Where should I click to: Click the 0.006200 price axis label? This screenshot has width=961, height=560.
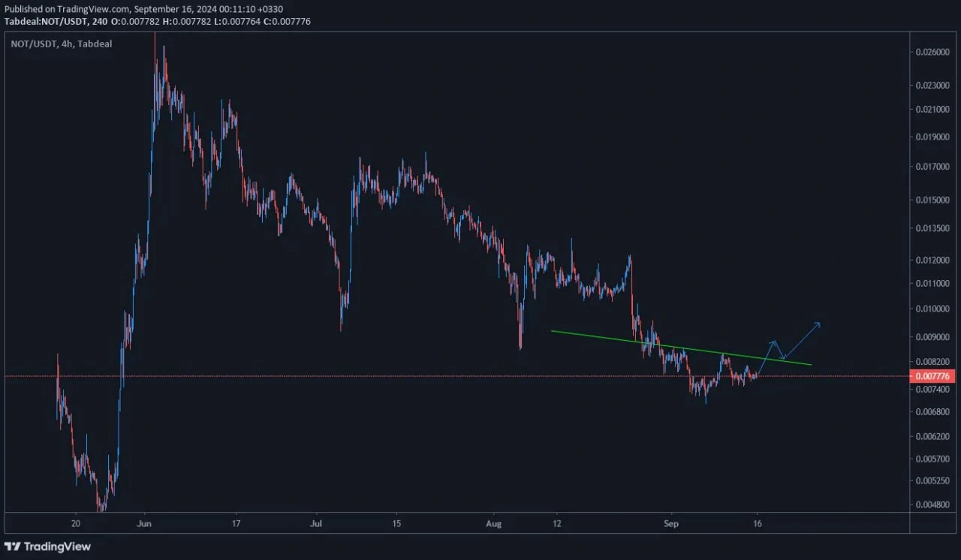pyautogui.click(x=933, y=436)
